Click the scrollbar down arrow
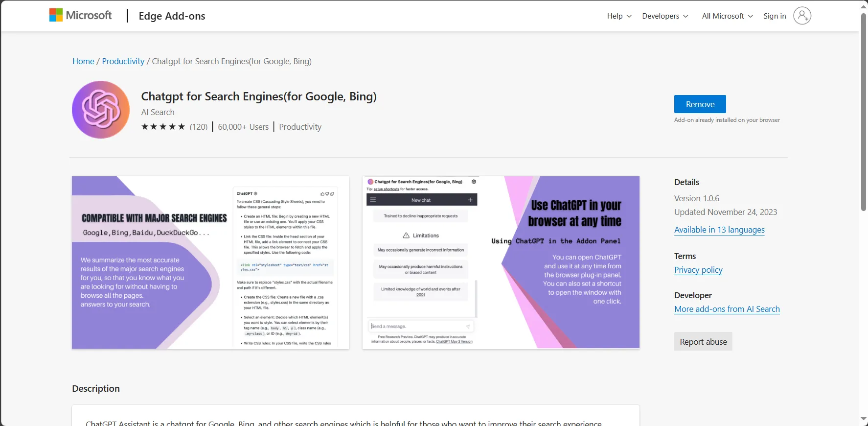Screen dimensions: 868x426 [x=864, y=419]
